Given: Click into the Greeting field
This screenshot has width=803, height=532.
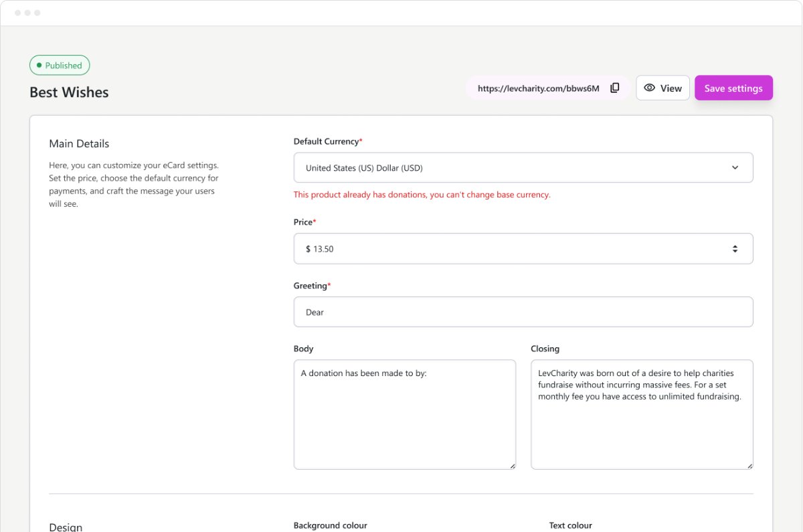Looking at the screenshot, I should pos(523,312).
